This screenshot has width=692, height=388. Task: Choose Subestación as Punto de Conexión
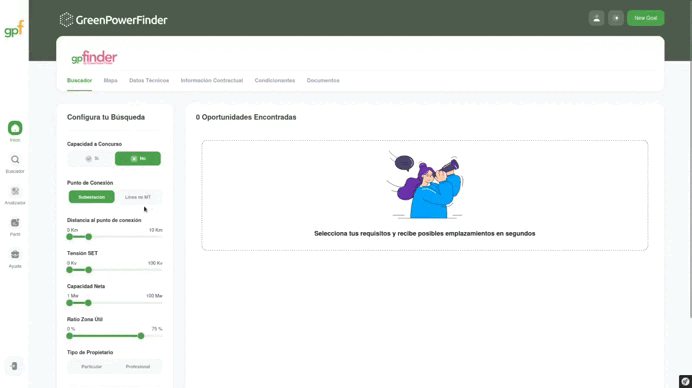[x=91, y=197]
